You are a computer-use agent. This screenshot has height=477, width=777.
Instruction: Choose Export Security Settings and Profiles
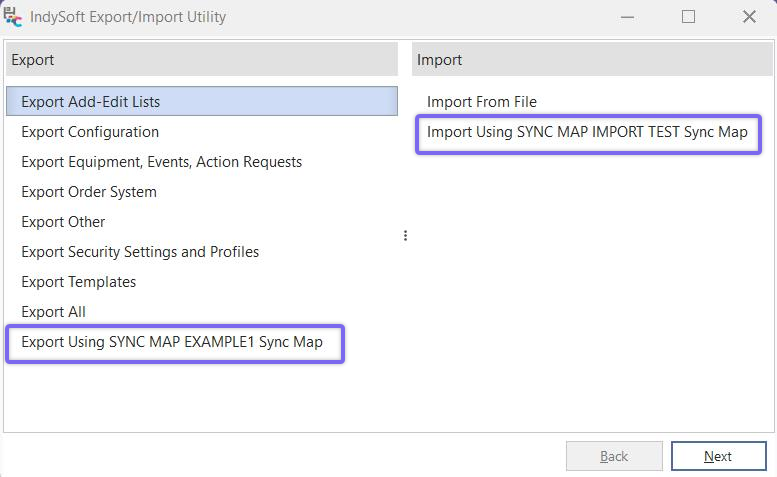click(x=140, y=252)
